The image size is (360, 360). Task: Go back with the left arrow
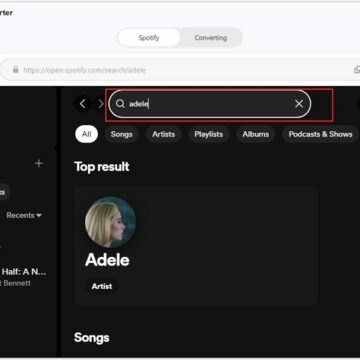point(83,104)
